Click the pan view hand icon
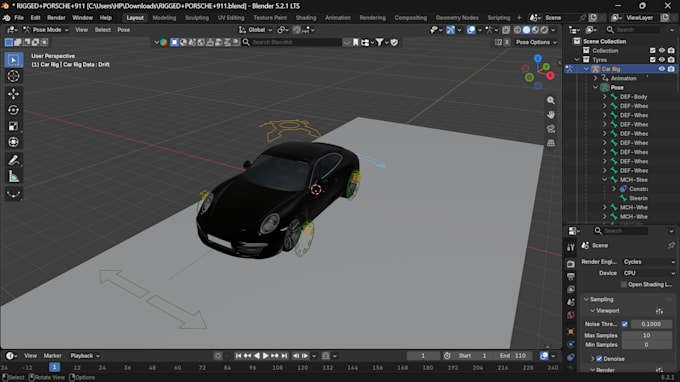680x382 pixels. [551, 114]
